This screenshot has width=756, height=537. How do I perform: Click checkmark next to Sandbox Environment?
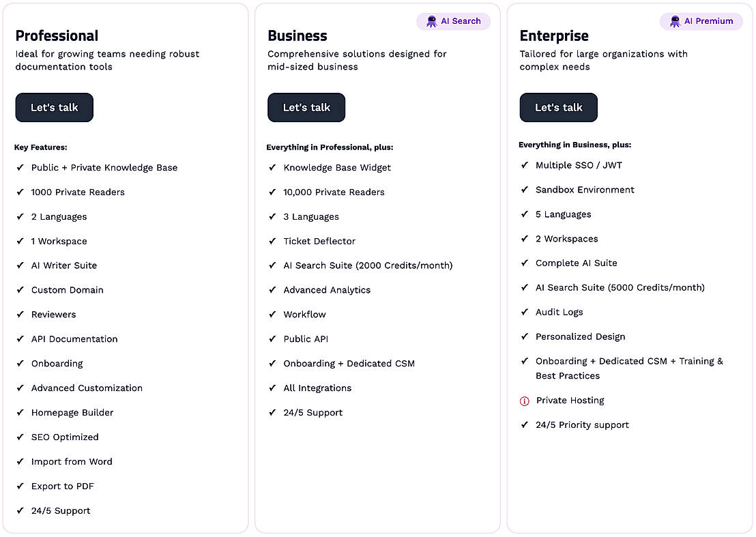click(x=525, y=190)
